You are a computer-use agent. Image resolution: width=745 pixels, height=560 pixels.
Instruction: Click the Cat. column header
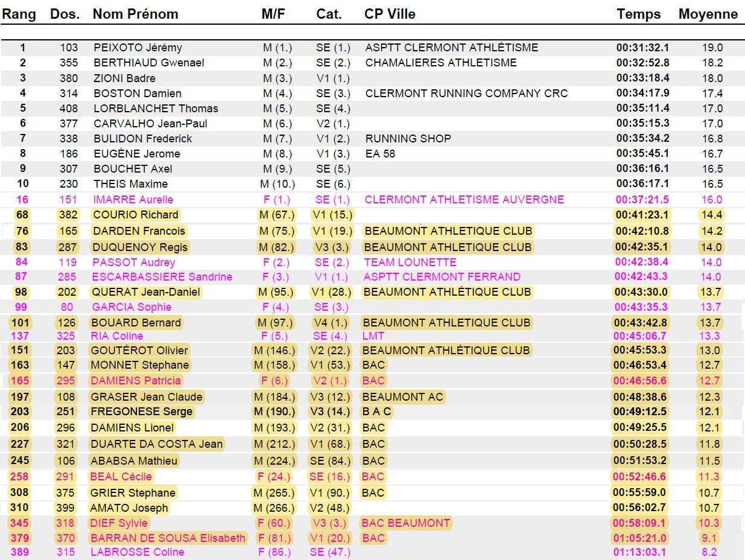[329, 14]
